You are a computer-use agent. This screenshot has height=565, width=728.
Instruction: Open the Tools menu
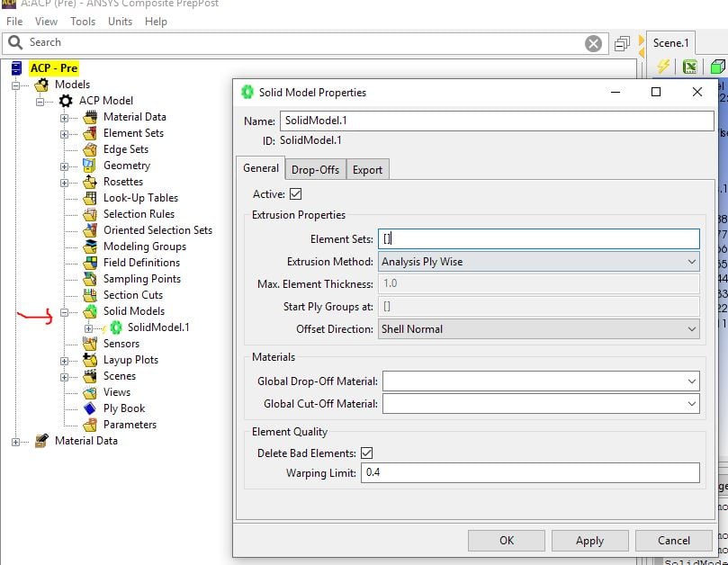(x=83, y=22)
